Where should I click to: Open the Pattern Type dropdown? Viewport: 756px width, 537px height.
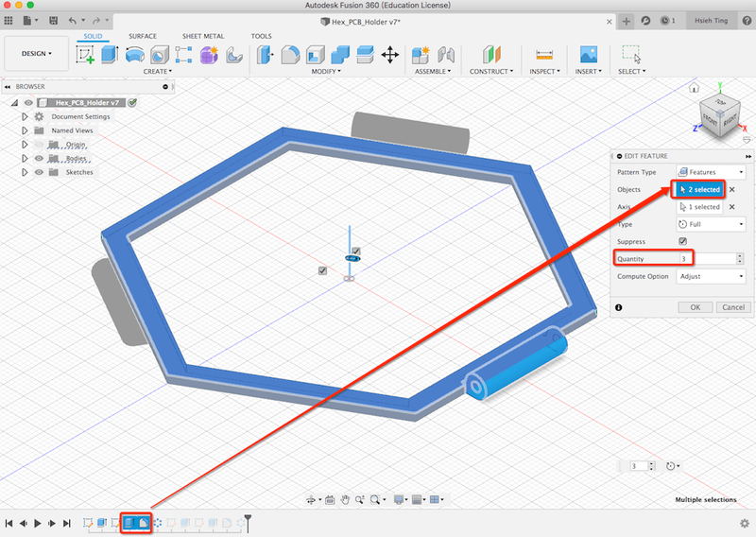(710, 172)
